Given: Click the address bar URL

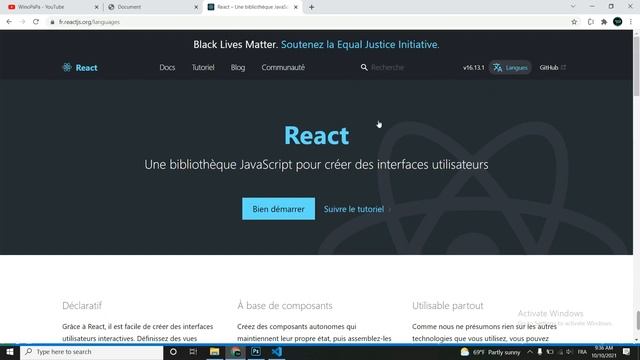Looking at the screenshot, I should point(89,22).
